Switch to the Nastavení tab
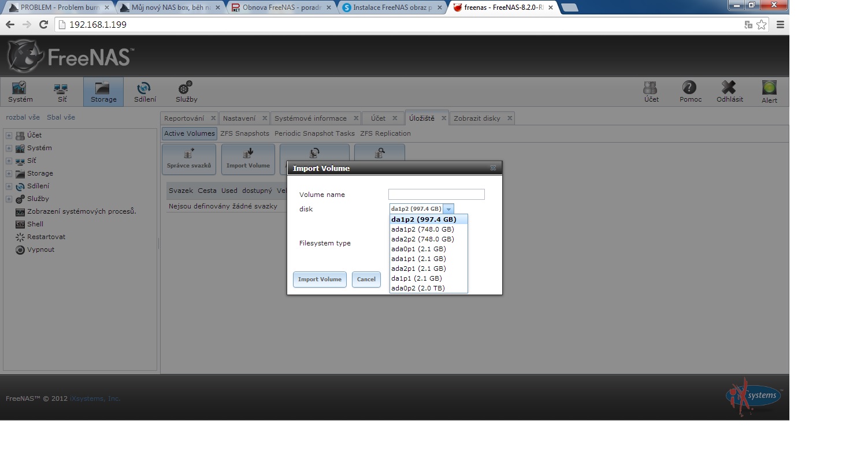The image size is (868, 462). click(x=239, y=118)
